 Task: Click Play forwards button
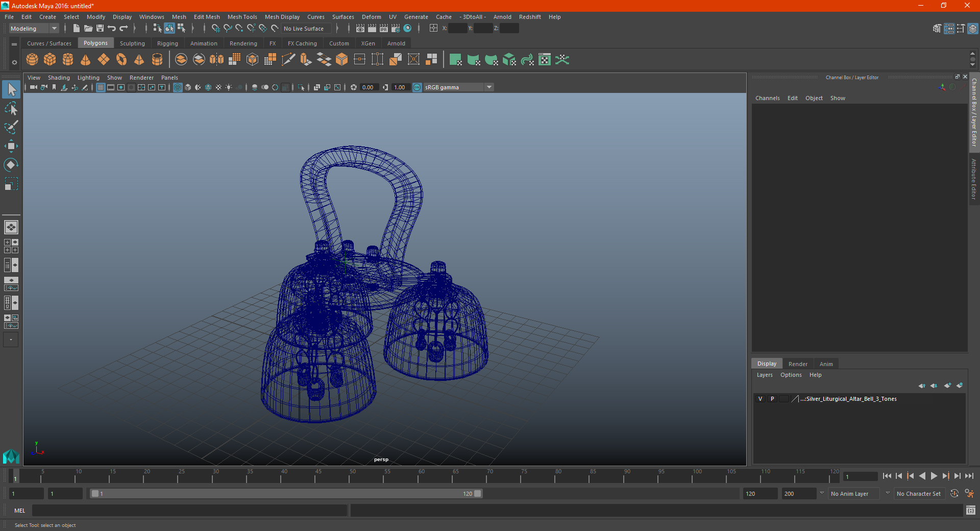[x=934, y=476]
